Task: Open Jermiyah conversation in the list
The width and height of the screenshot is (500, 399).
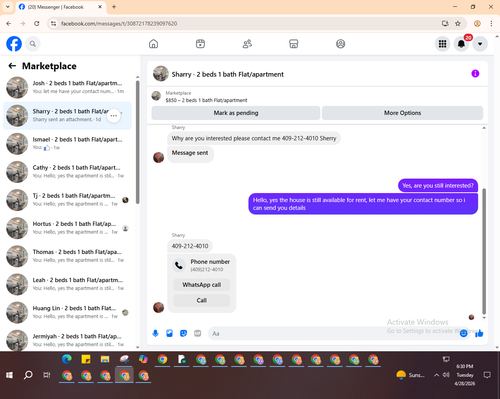Action: [x=67, y=340]
